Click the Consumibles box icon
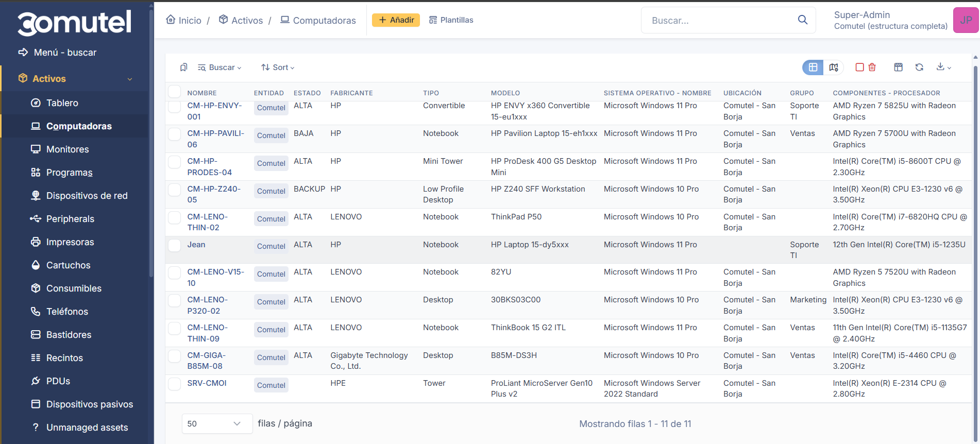The height and width of the screenshot is (444, 980). [x=36, y=288]
